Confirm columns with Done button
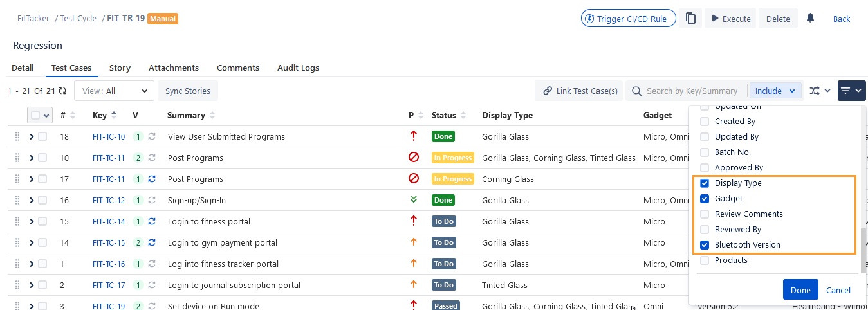 (x=800, y=290)
